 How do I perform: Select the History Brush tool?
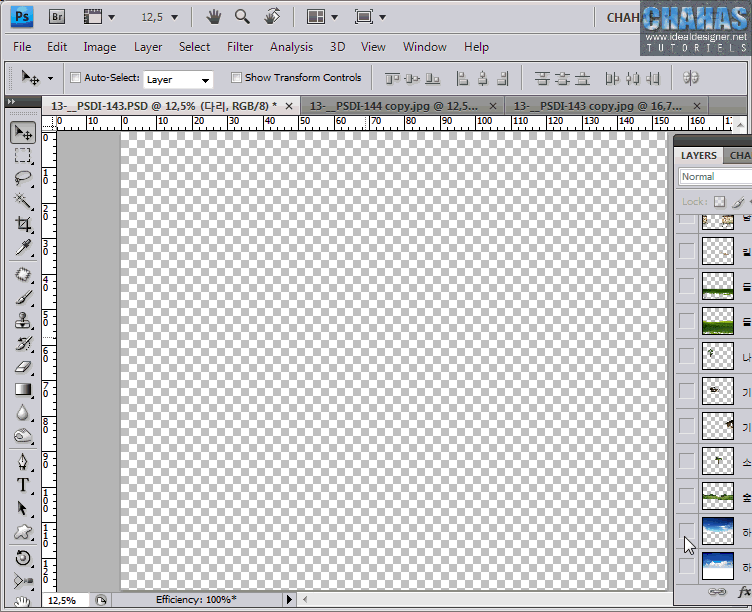23,343
